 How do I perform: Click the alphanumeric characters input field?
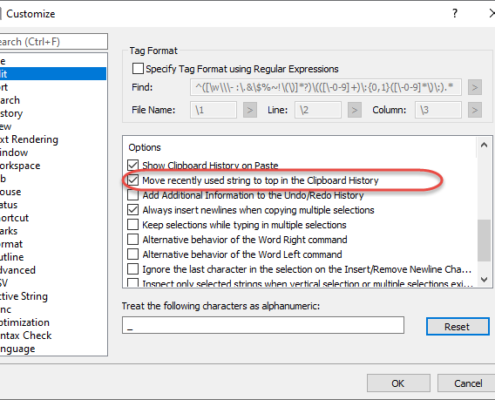pos(263,325)
